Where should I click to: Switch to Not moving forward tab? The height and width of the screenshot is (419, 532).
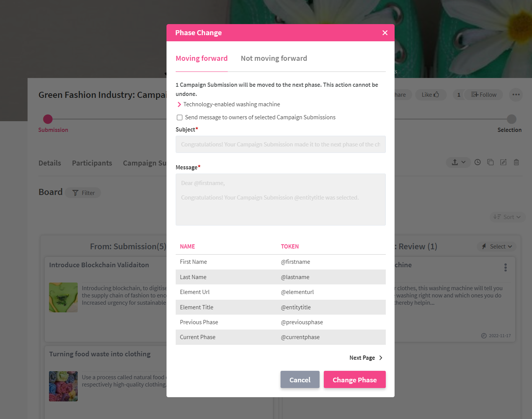pos(274,58)
